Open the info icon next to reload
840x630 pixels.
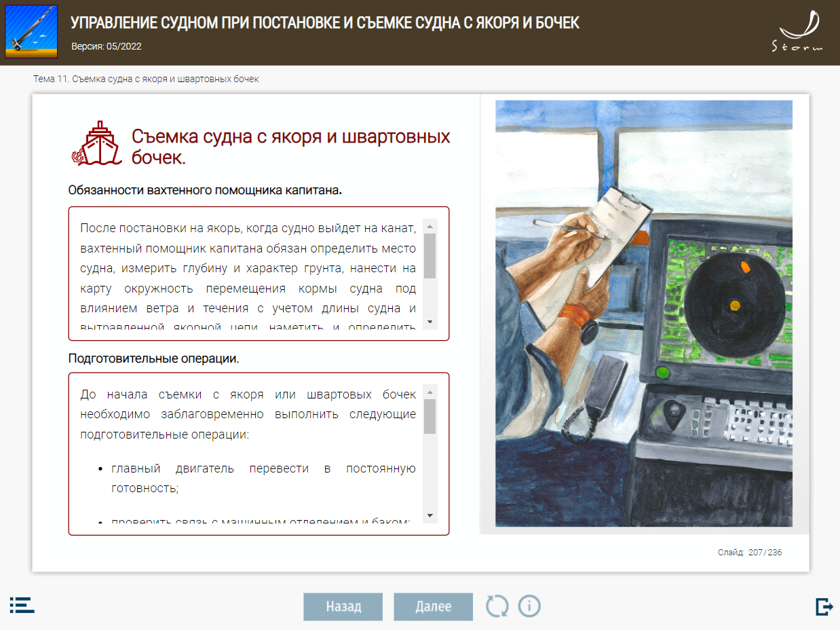529,606
